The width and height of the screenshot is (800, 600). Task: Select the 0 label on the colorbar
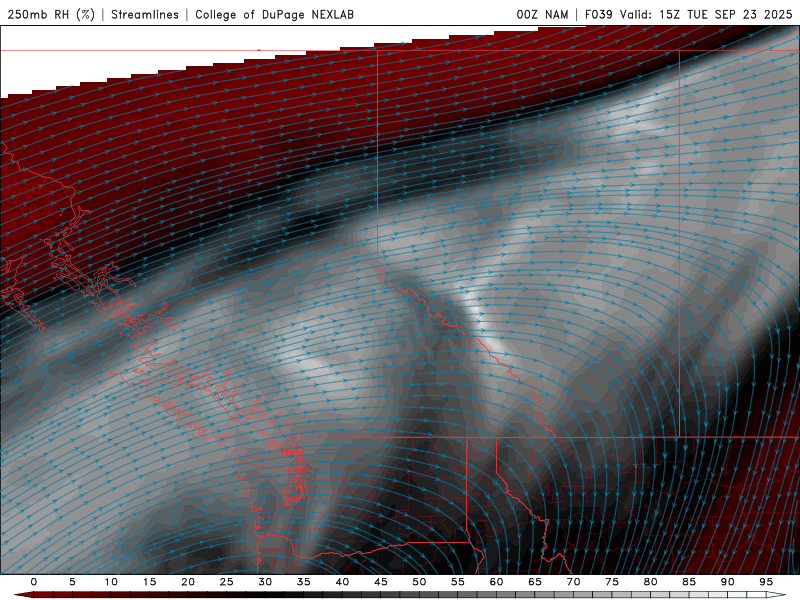(34, 582)
